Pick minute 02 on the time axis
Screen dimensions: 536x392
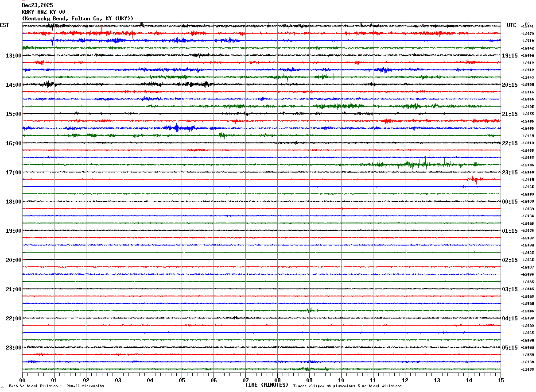click(86, 380)
